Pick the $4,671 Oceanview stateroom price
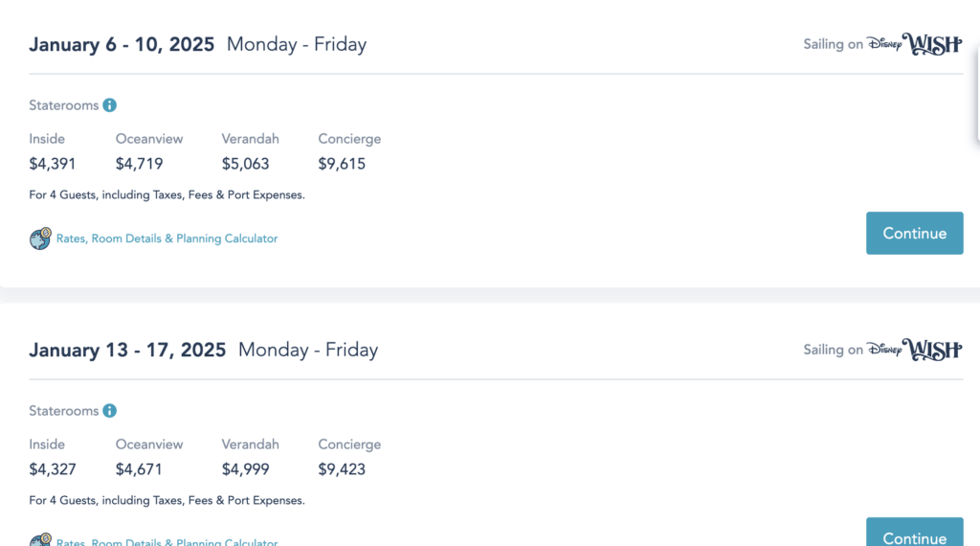980x546 pixels. [x=140, y=469]
